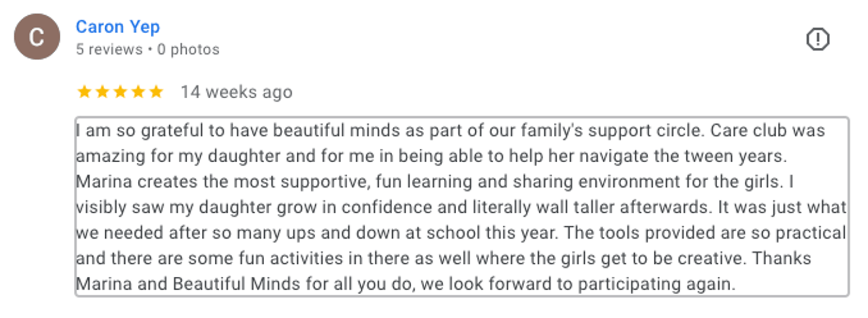Click the third gold rating star

120,92
